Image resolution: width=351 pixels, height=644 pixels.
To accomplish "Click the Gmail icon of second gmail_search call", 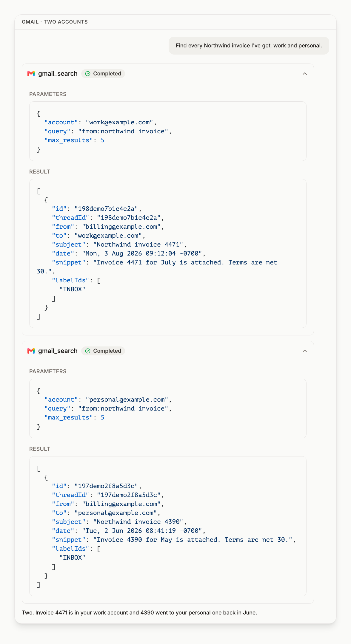I will 31,351.
